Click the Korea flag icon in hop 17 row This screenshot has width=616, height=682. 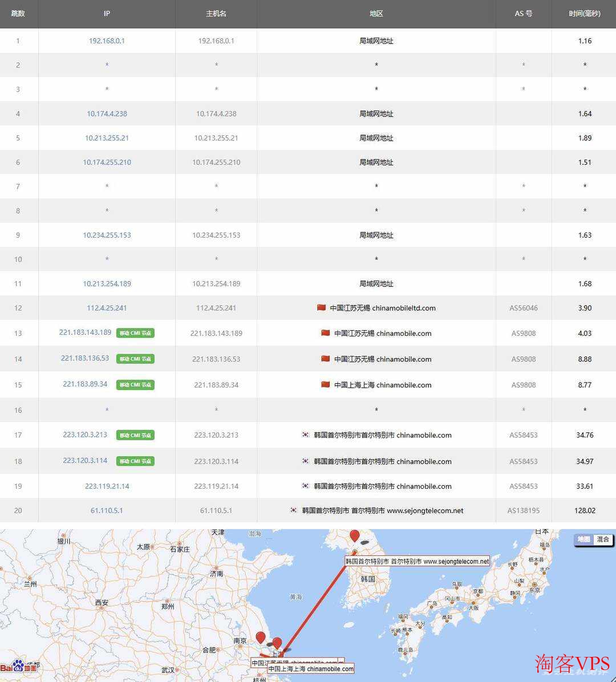[x=306, y=435]
